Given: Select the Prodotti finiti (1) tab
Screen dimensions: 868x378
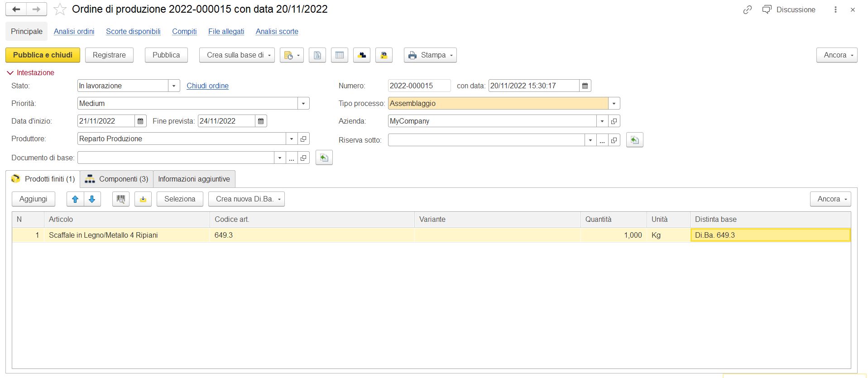Looking at the screenshot, I should pos(43,179).
